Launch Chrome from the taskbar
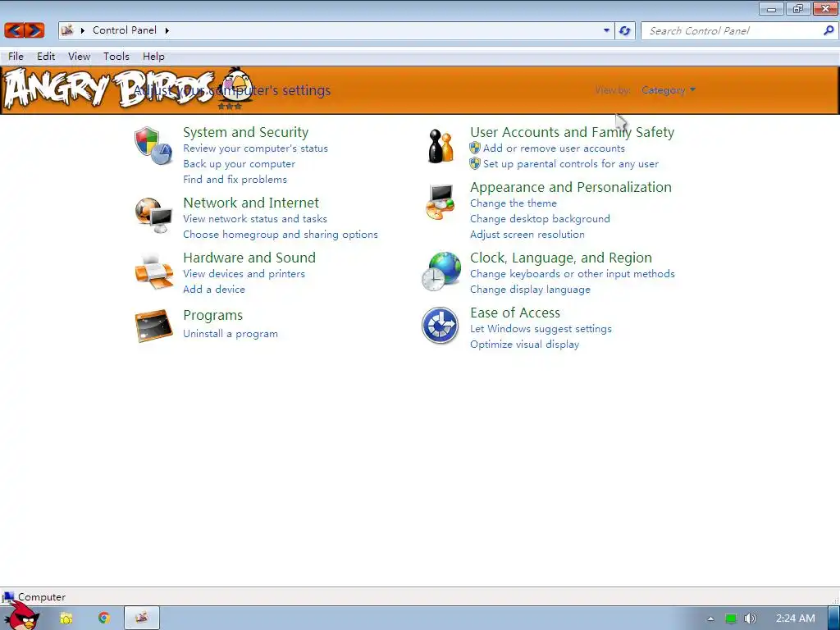This screenshot has height=630, width=840. pyautogui.click(x=104, y=619)
